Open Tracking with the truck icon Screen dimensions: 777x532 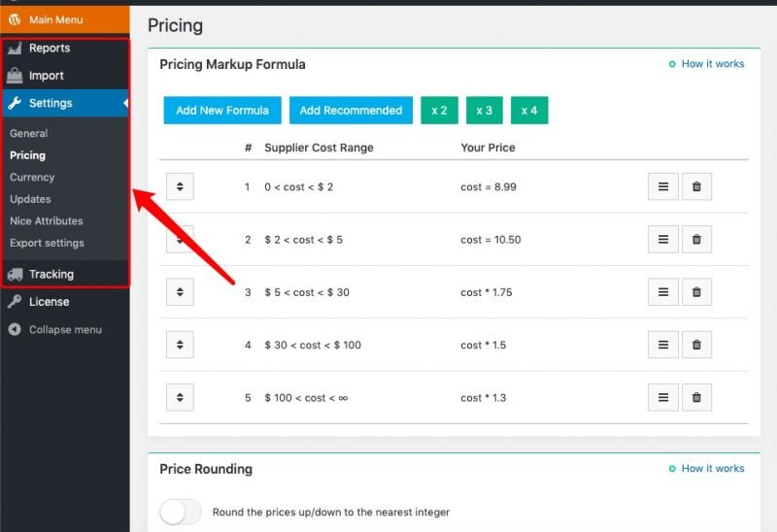pyautogui.click(x=15, y=275)
